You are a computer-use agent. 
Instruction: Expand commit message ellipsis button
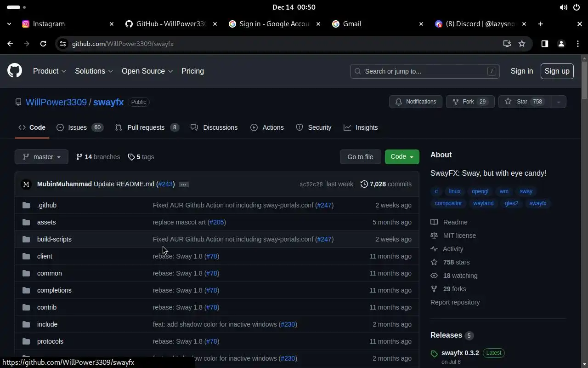pos(183,184)
